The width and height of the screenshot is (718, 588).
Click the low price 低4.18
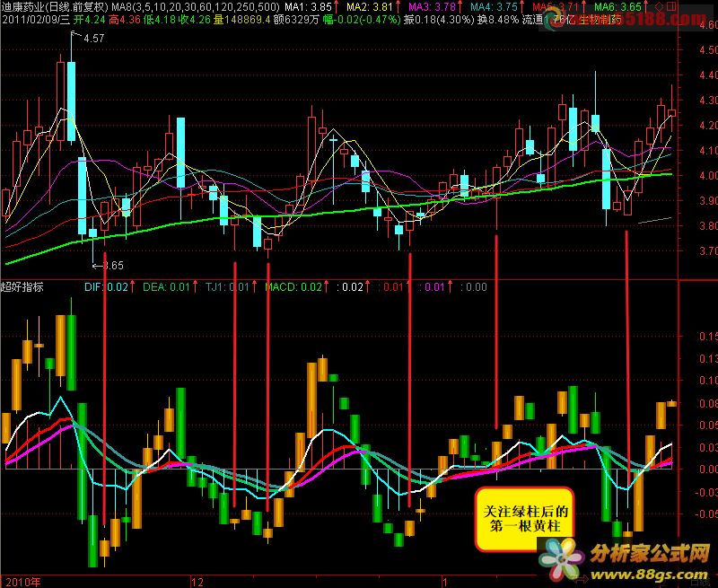click(x=160, y=20)
